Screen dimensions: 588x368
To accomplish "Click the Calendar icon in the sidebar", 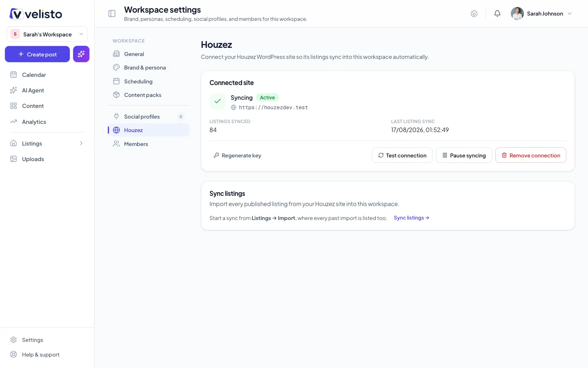I will (x=13, y=75).
